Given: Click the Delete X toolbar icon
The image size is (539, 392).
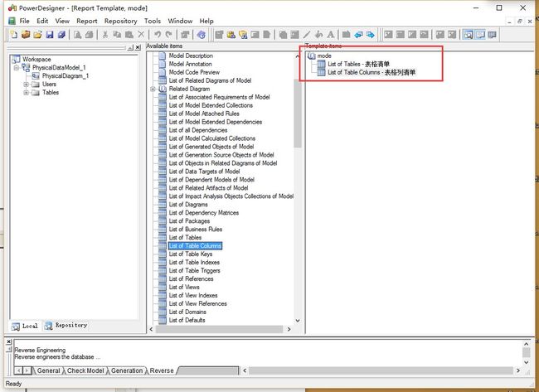Looking at the screenshot, I should 141,35.
